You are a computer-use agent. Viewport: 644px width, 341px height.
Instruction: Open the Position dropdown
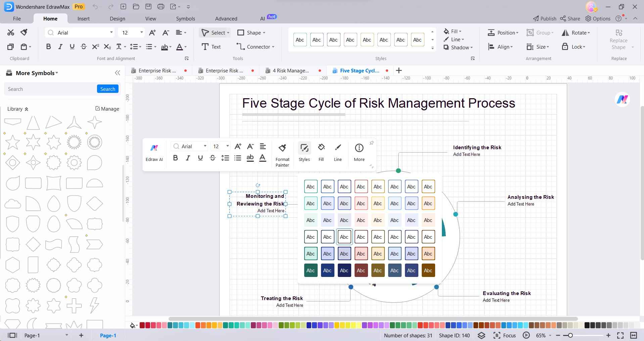(x=503, y=33)
